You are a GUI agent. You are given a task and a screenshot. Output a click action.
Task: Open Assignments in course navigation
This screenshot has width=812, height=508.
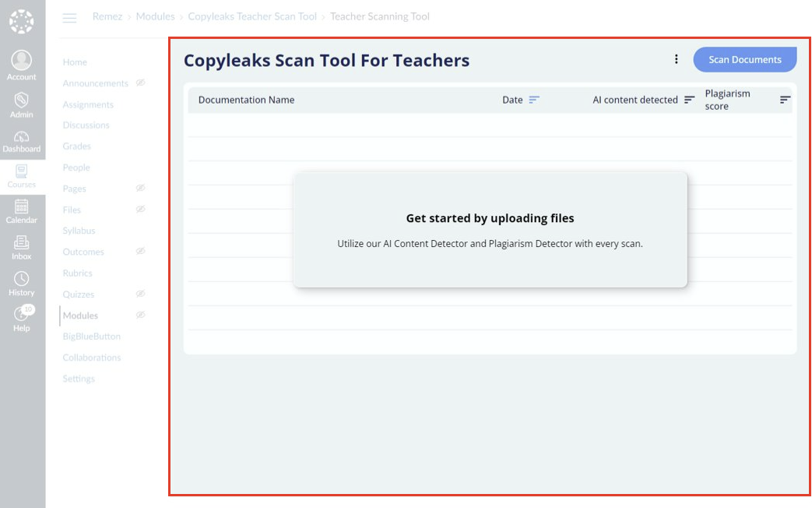[88, 104]
